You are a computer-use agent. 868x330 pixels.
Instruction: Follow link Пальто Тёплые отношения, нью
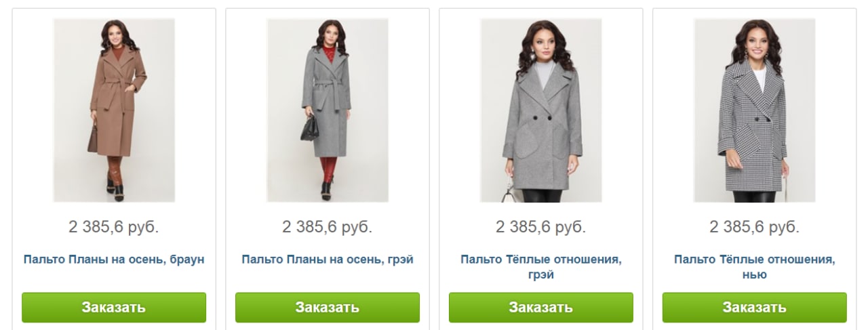pos(755,267)
